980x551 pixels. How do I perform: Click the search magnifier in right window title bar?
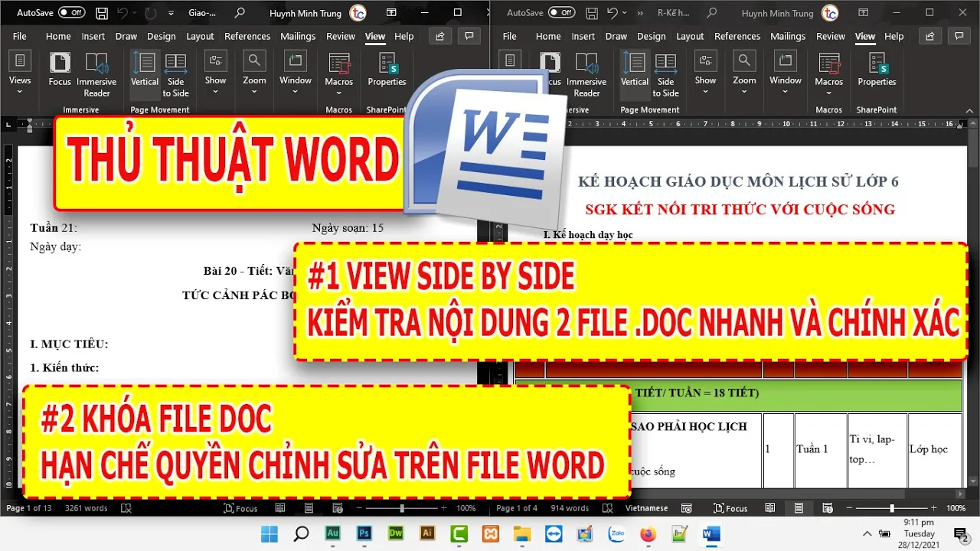click(x=712, y=13)
